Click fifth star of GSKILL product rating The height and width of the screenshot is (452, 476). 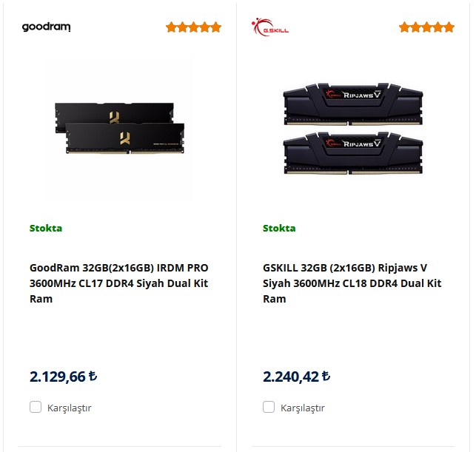[x=449, y=27]
